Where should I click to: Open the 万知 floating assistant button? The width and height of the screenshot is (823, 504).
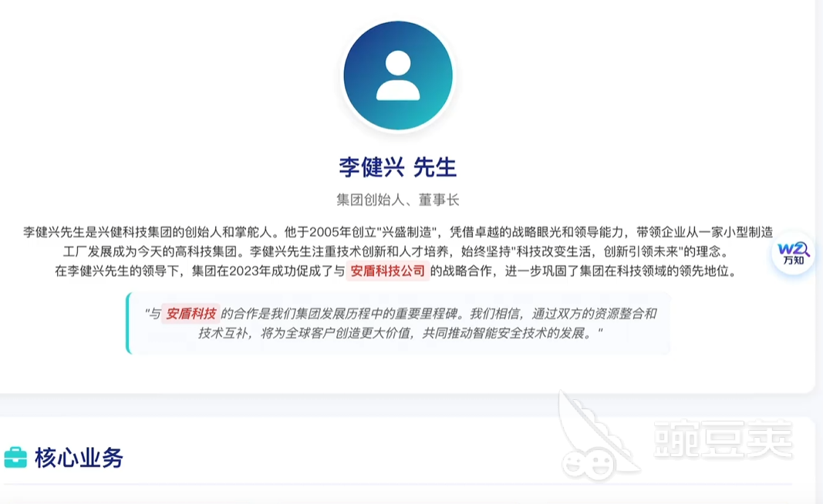coord(793,254)
